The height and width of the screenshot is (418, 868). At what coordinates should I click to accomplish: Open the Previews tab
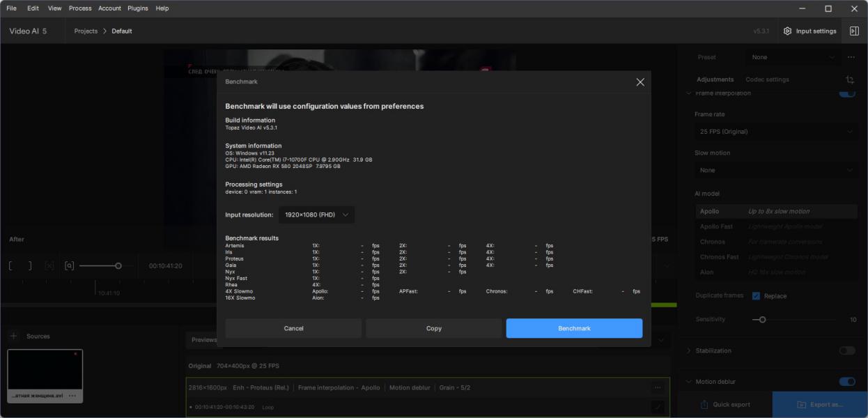[204, 340]
